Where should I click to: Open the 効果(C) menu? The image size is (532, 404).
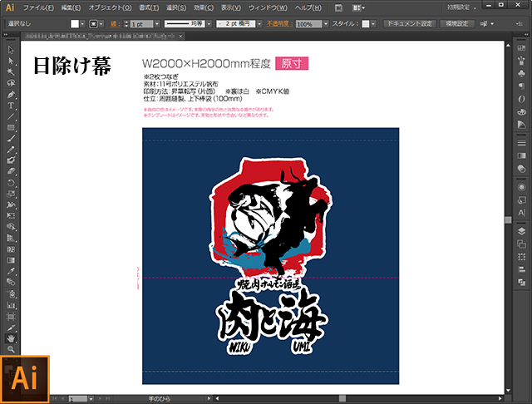point(204,7)
